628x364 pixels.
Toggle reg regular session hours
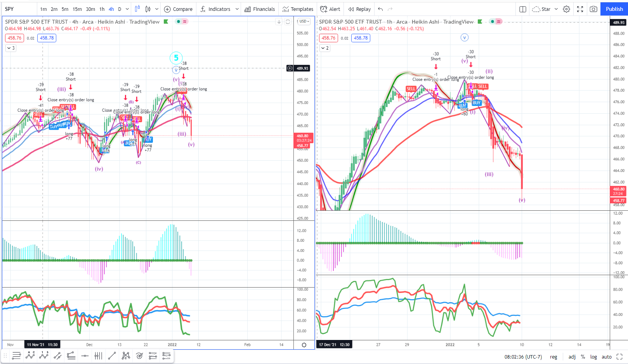point(553,357)
